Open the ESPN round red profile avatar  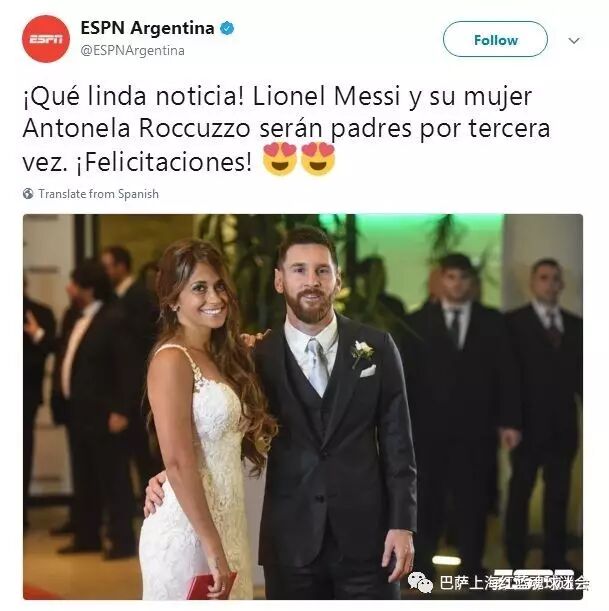click(x=46, y=39)
